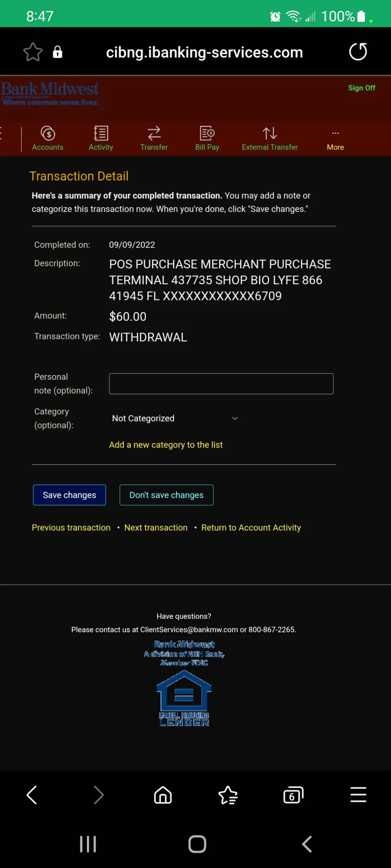
Task: Open the browser tabs counter icon
Action: pos(293,795)
